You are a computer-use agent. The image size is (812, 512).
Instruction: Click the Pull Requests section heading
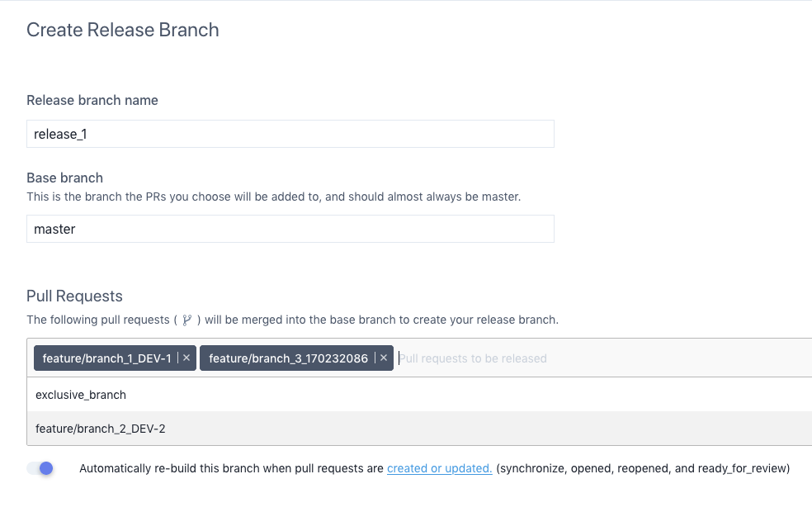tap(74, 296)
